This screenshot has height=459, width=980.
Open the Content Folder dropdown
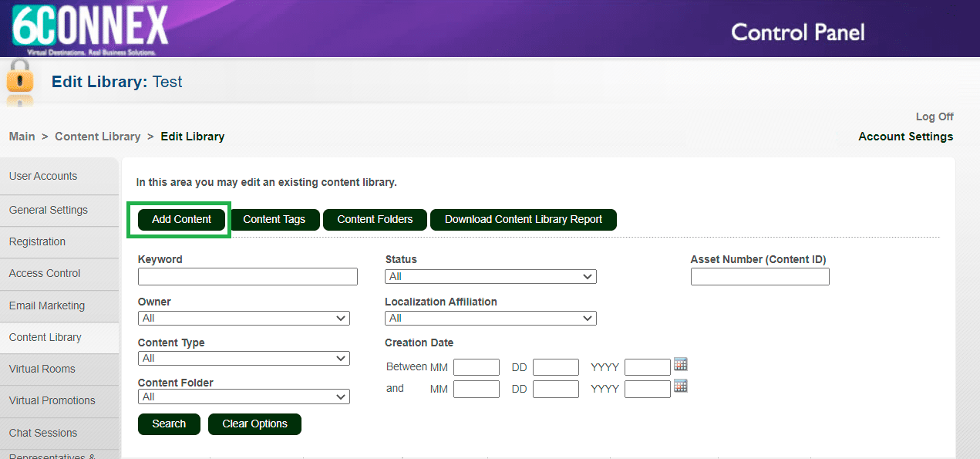[244, 397]
